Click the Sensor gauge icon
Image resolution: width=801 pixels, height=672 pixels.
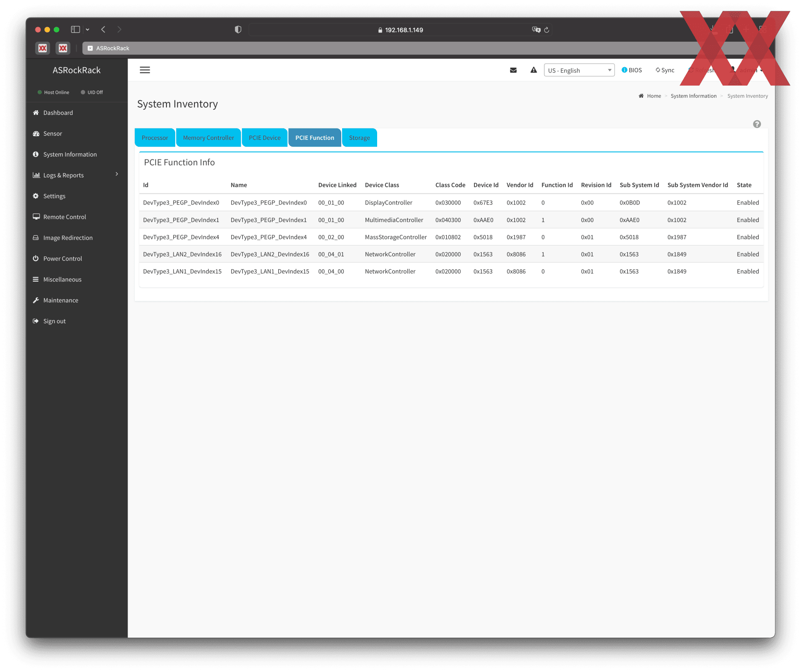(36, 133)
